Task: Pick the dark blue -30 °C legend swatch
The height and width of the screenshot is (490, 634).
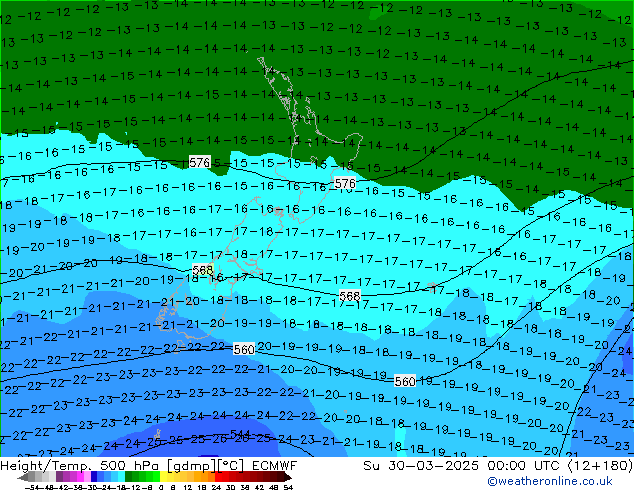Action: [x=94, y=477]
